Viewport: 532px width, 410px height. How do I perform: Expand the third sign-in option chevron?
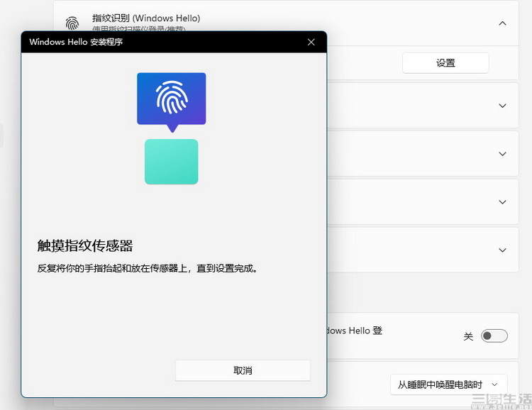tap(502, 154)
